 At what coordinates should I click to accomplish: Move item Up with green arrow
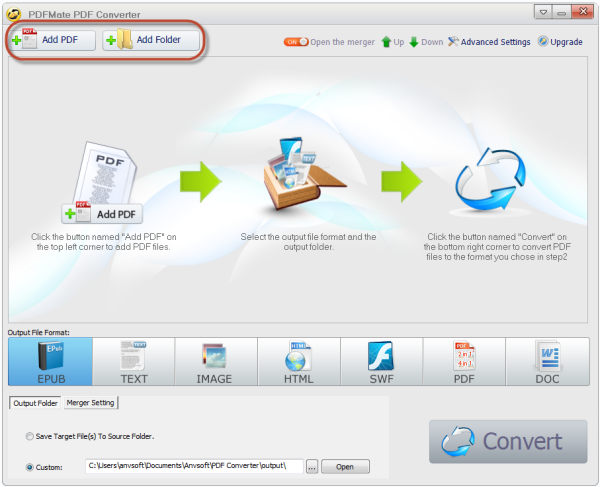(393, 42)
